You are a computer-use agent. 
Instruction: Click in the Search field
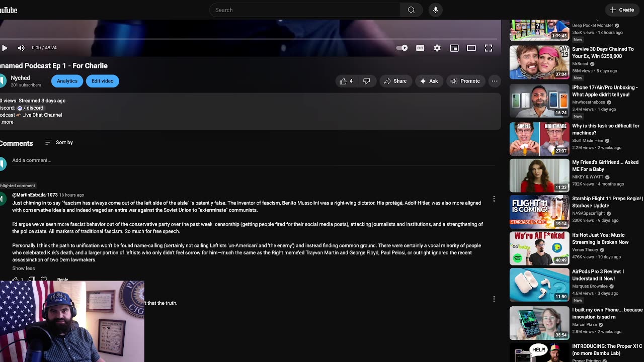(305, 10)
